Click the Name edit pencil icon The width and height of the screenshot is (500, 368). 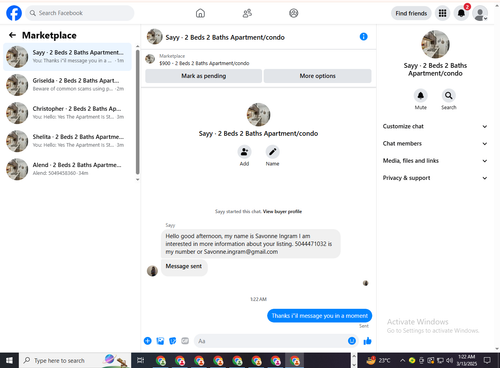tap(272, 152)
